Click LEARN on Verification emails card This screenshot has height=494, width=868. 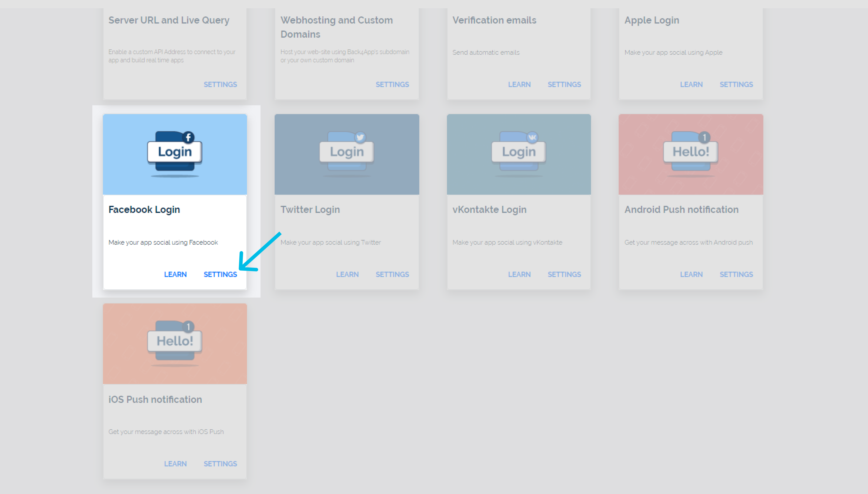(x=519, y=84)
